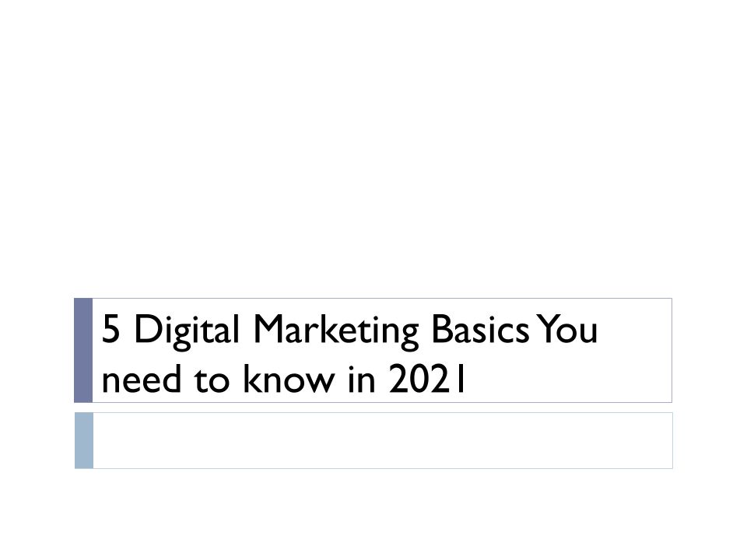Viewport: 747px width, 560px height.
Task: Click the blank area below the subtitle box
Action: pyautogui.click(x=373, y=513)
